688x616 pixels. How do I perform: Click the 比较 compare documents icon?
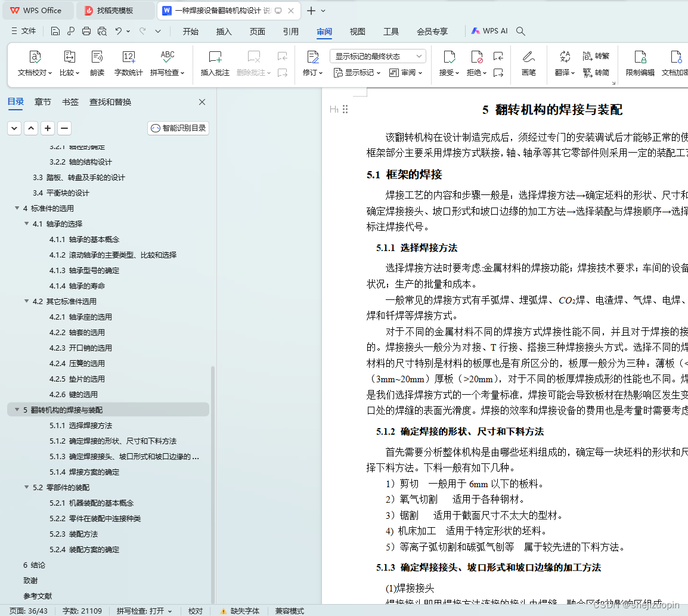pyautogui.click(x=69, y=57)
